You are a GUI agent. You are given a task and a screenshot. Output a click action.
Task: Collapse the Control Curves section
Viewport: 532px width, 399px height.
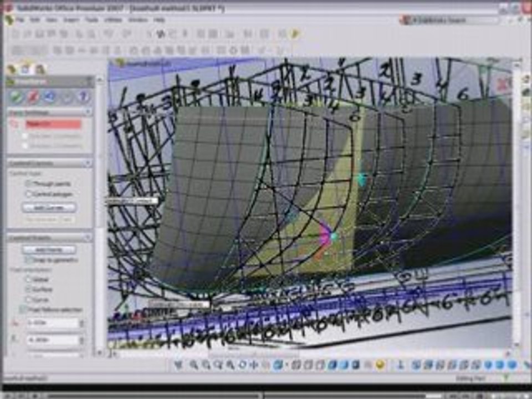[88, 163]
